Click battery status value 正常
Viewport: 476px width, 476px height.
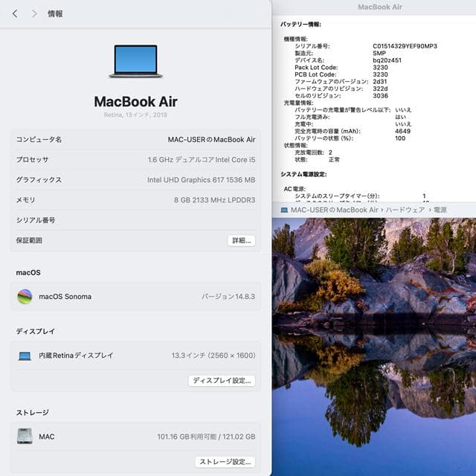pyautogui.click(x=334, y=159)
